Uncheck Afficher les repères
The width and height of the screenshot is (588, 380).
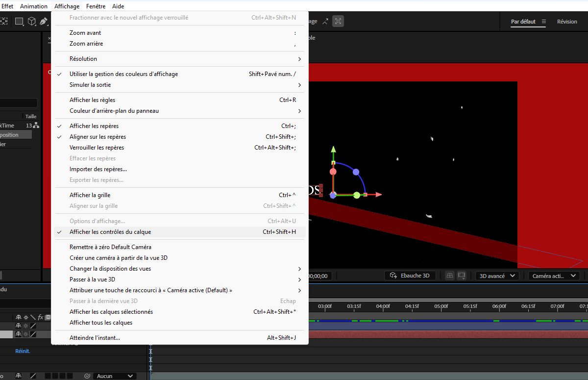coord(179,126)
